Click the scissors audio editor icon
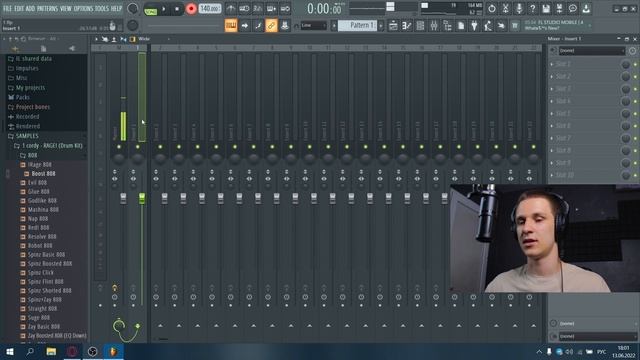Viewport: 640px width, 360px height. [505, 9]
